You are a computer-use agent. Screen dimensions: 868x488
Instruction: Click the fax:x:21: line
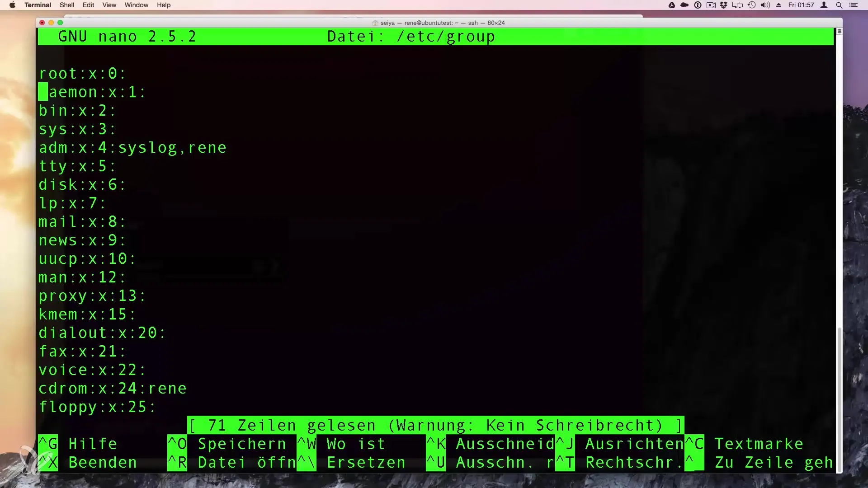pyautogui.click(x=82, y=351)
